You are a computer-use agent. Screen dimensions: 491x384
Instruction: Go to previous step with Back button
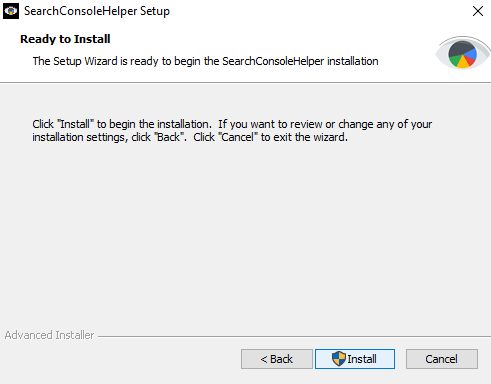click(x=277, y=359)
